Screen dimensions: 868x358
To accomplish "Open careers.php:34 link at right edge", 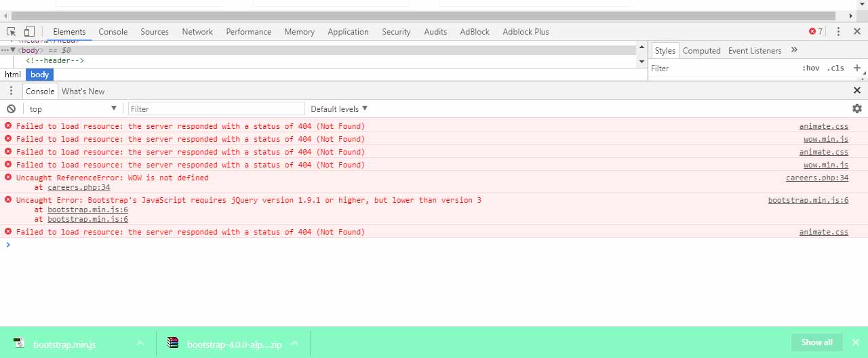I will click(817, 178).
